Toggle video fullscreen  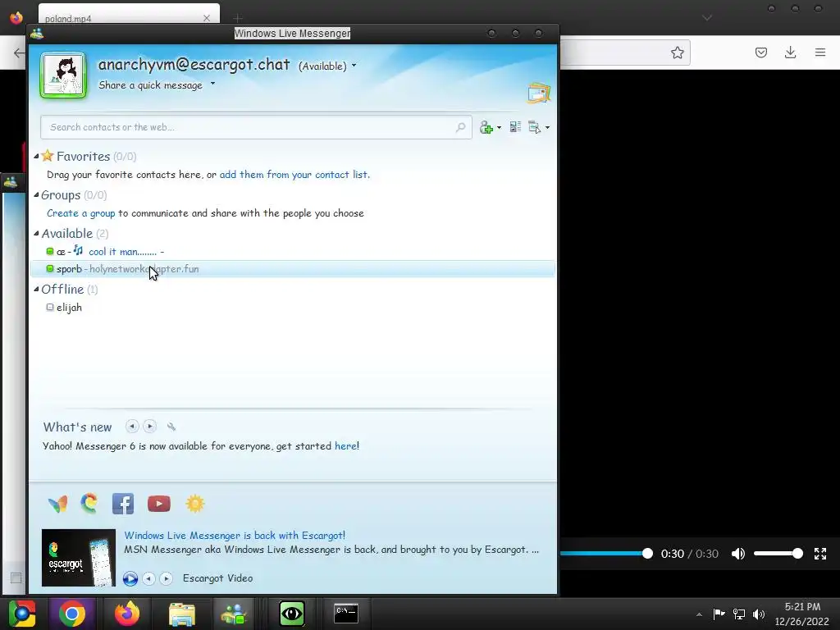(820, 554)
